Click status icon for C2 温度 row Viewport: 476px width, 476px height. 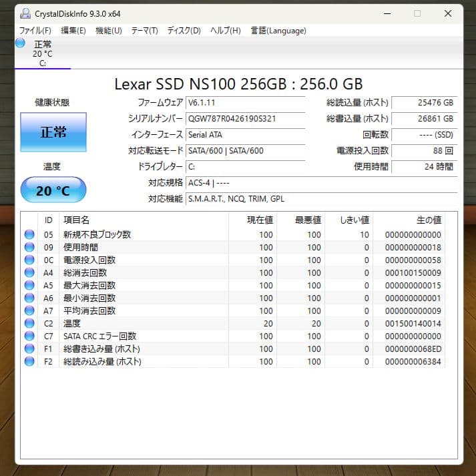coord(29,323)
